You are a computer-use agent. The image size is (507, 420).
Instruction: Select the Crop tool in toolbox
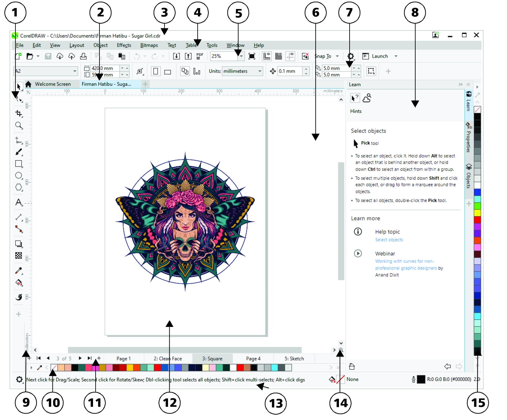(x=19, y=113)
